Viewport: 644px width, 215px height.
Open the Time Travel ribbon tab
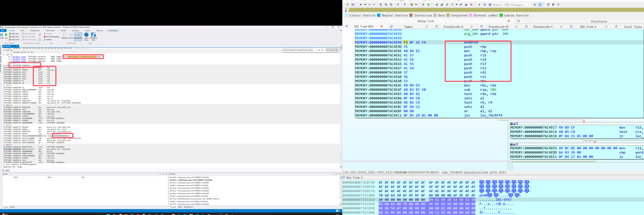pyautogui.click(x=50, y=31)
